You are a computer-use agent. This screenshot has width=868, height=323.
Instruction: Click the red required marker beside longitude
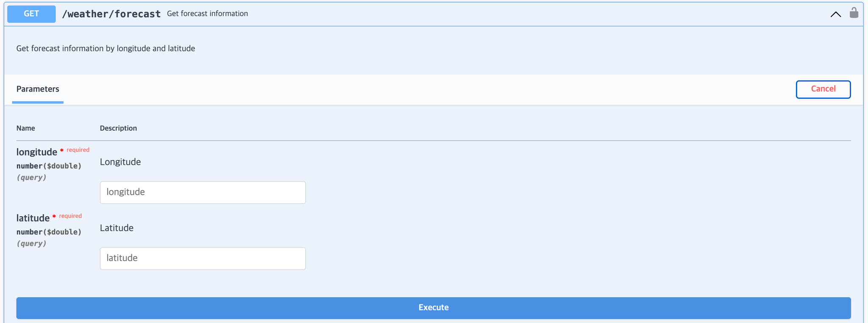[x=75, y=150]
